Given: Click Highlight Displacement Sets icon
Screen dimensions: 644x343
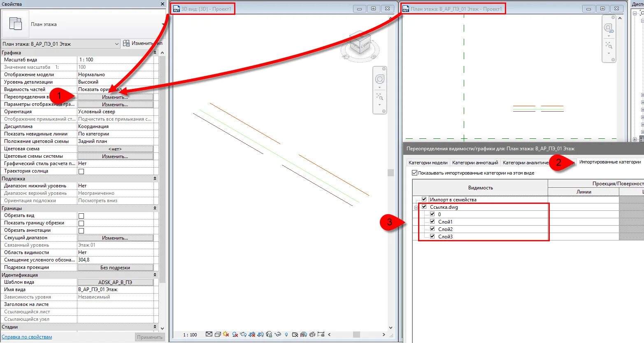Looking at the screenshot, I should click(312, 334).
